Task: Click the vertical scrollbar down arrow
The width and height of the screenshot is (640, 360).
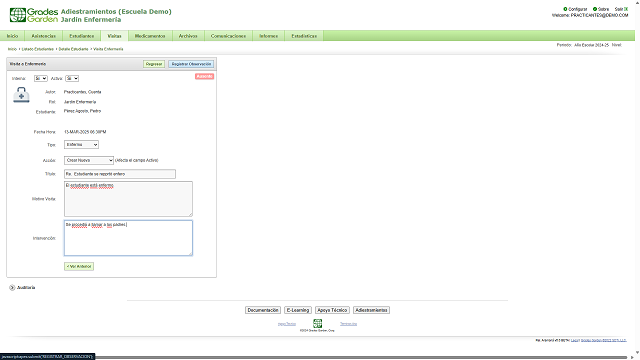Action: pos(637,352)
